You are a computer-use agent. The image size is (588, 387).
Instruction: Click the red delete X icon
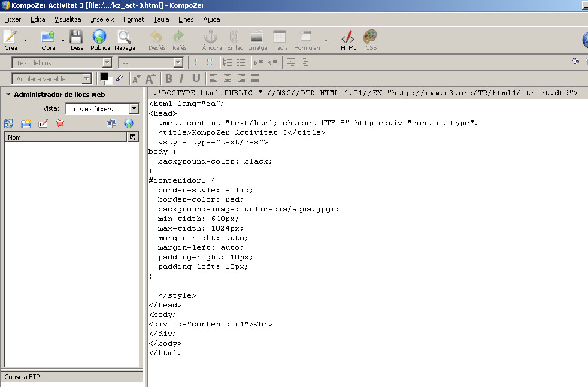60,123
